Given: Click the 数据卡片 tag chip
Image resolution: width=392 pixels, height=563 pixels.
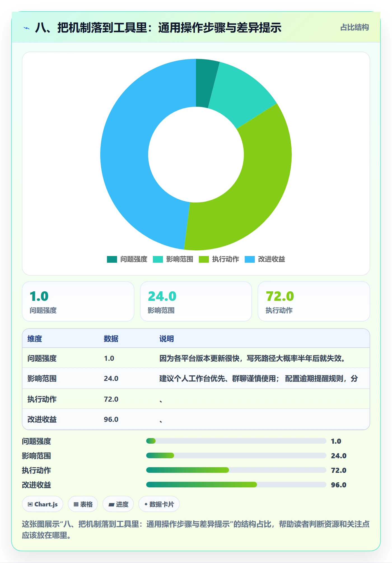Looking at the screenshot, I should (159, 504).
